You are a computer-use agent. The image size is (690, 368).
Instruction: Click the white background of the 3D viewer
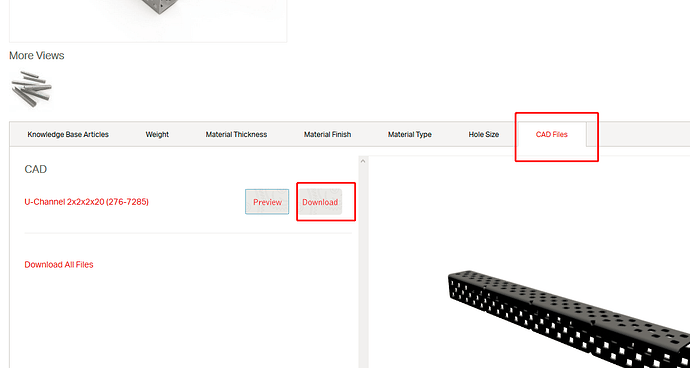click(x=528, y=211)
